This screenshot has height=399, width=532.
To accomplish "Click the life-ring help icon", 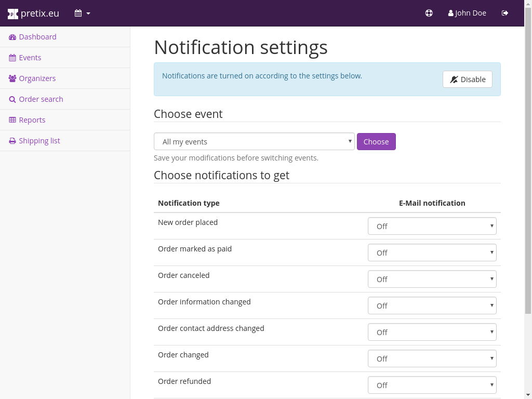I will pos(429,14).
